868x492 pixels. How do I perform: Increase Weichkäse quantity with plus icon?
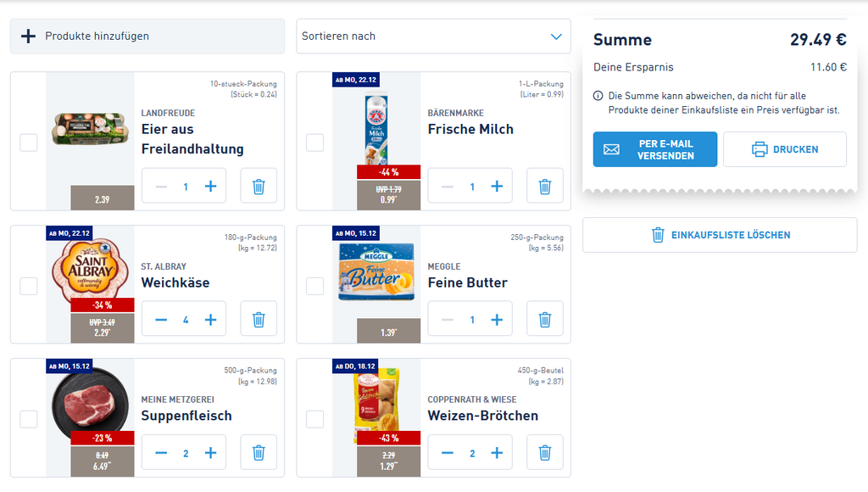click(x=211, y=320)
